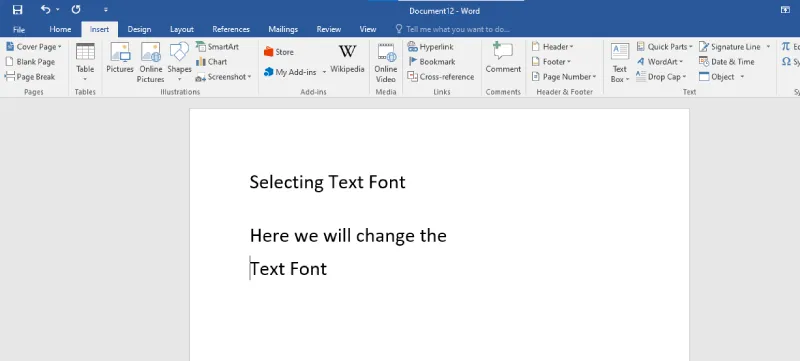Click the Tell me search box
This screenshot has height=361, width=800.
(x=452, y=29)
